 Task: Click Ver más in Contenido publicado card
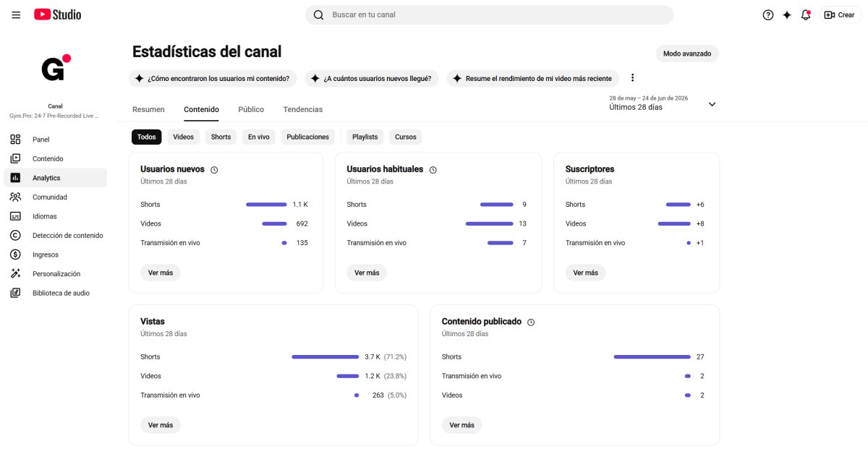click(x=461, y=425)
